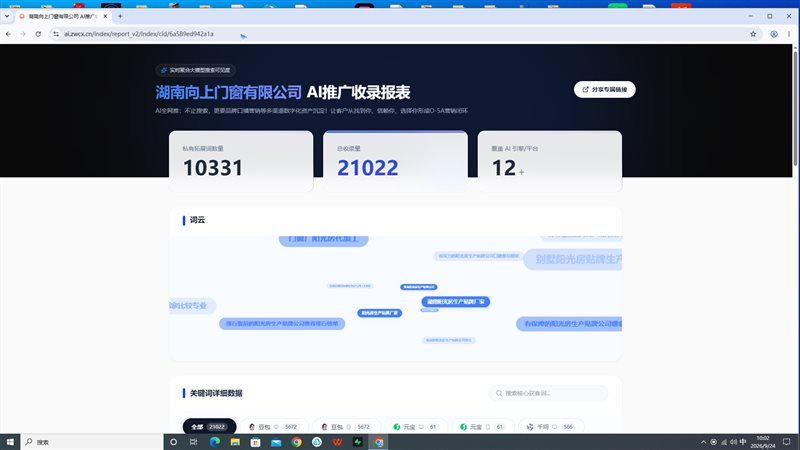Click the 分享专属链接 share button
800x450 pixels.
click(605, 89)
